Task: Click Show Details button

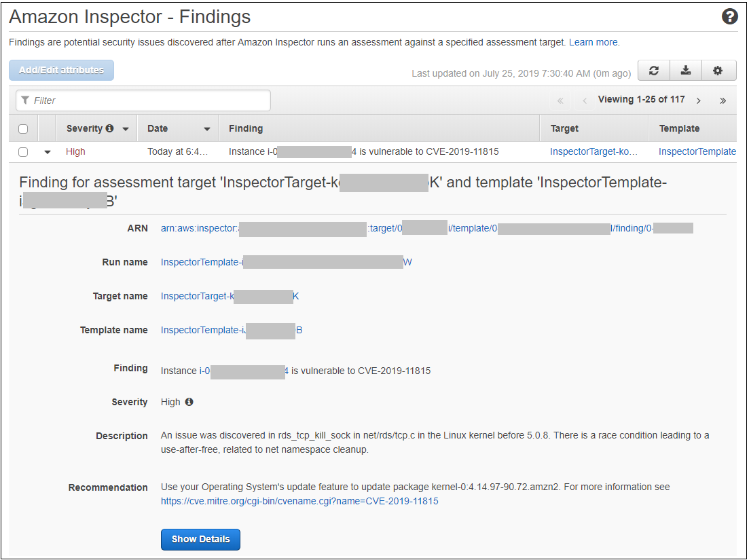Action: pos(200,539)
